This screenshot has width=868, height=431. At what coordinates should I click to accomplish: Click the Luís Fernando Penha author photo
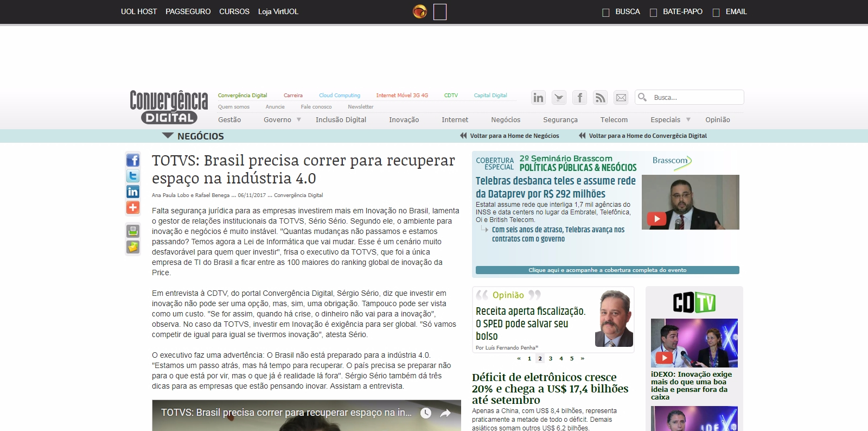coord(614,319)
